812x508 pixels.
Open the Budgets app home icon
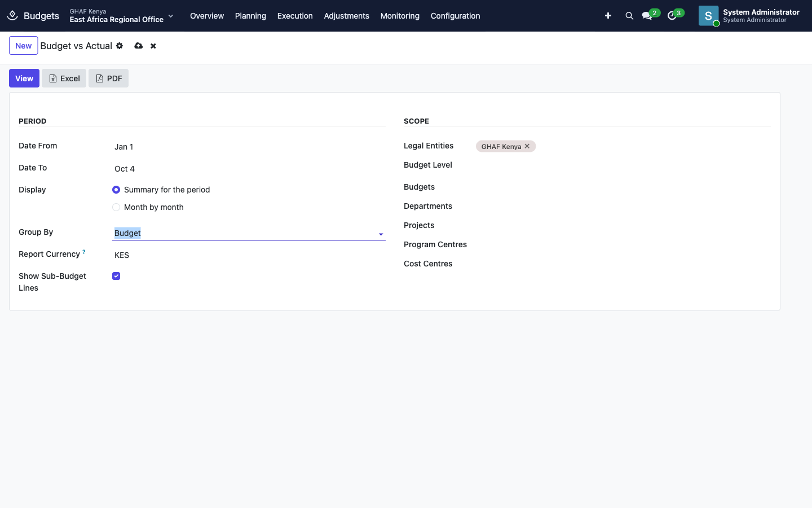coord(12,16)
